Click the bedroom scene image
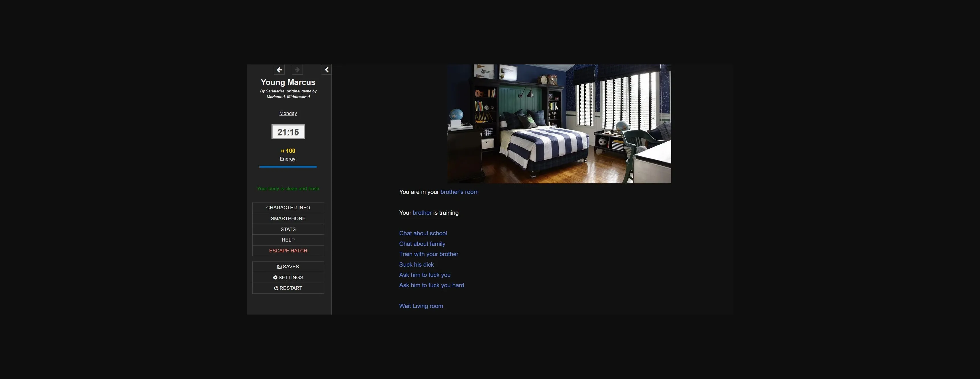980x379 pixels. coord(559,123)
